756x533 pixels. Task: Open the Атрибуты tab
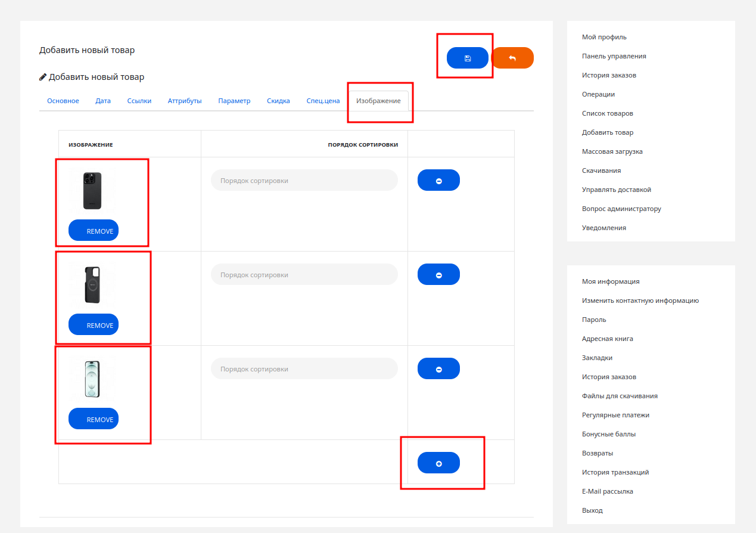(x=185, y=101)
